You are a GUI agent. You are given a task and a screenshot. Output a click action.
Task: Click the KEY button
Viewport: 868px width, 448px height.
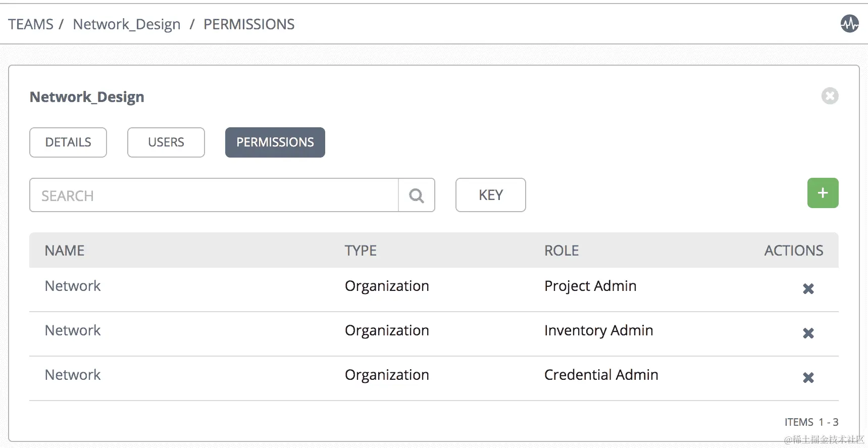(x=490, y=195)
